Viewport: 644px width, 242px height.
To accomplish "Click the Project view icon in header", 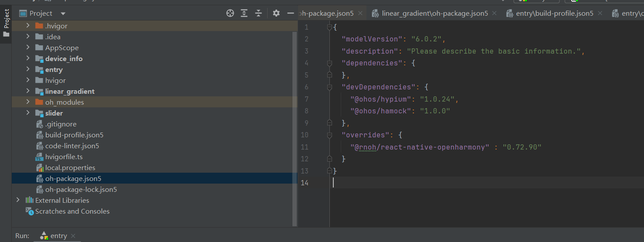I will (23, 14).
